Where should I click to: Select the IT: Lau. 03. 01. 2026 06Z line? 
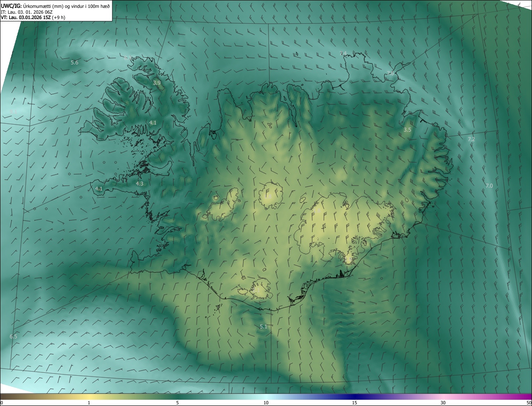(27, 12)
